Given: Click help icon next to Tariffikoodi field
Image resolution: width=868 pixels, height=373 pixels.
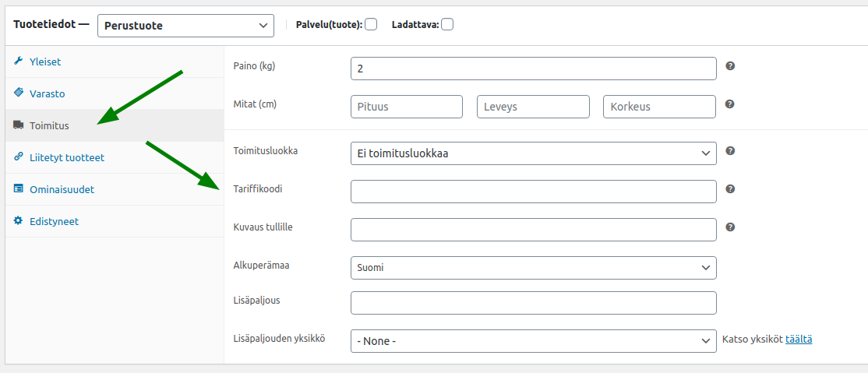Looking at the screenshot, I should click(x=730, y=188).
